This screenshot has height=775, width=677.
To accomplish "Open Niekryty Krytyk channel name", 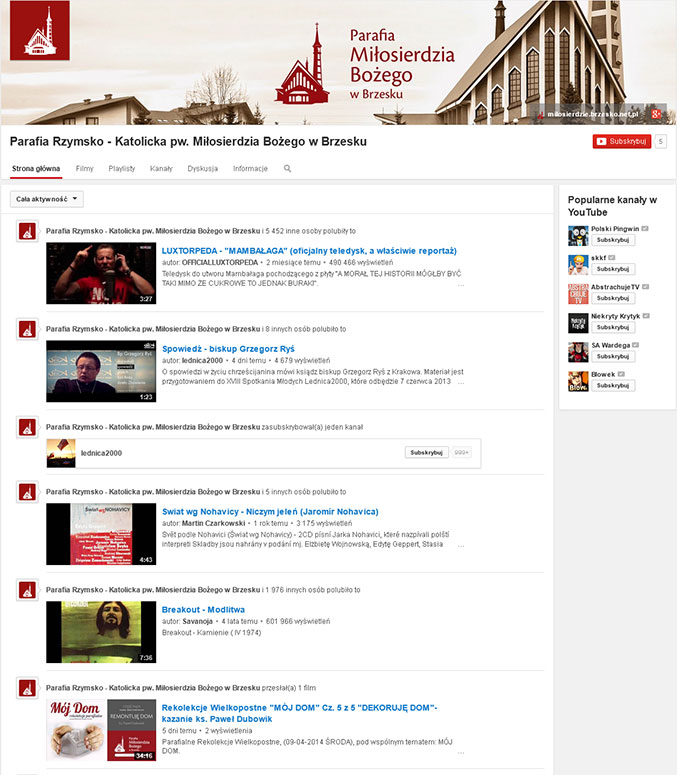I will [616, 316].
